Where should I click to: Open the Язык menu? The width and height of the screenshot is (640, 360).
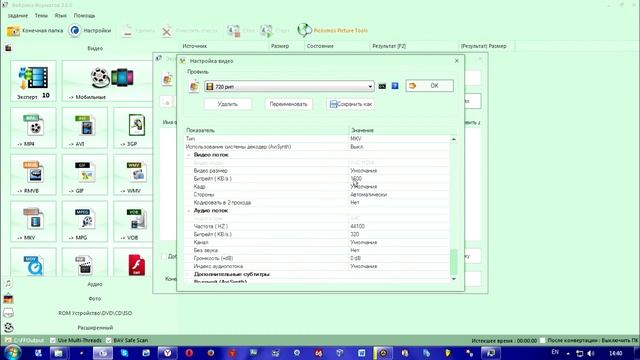pyautogui.click(x=60, y=16)
